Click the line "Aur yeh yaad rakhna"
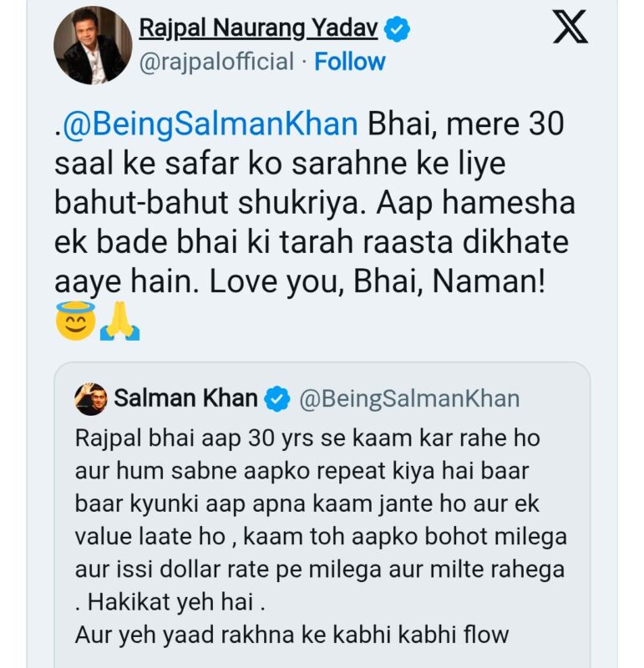 (x=292, y=634)
